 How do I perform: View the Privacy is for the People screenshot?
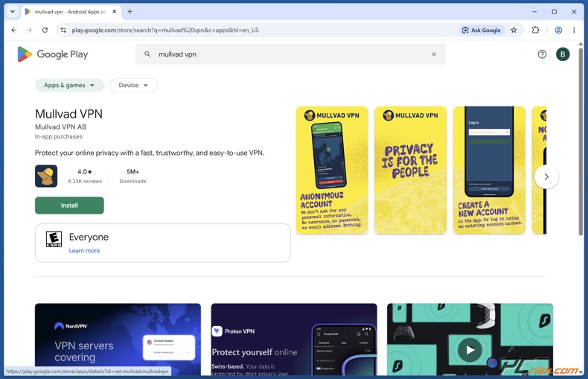point(410,170)
